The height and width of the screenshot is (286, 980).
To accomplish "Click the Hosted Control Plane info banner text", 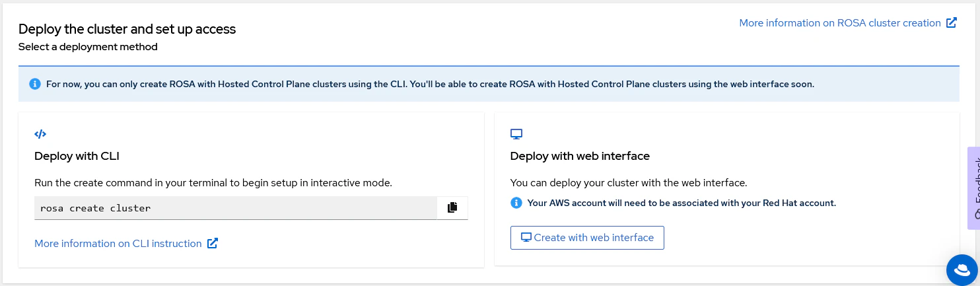I will (430, 85).
